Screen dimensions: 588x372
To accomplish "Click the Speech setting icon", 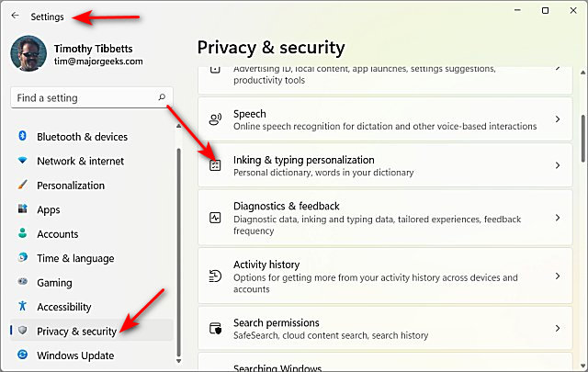I will [215, 119].
